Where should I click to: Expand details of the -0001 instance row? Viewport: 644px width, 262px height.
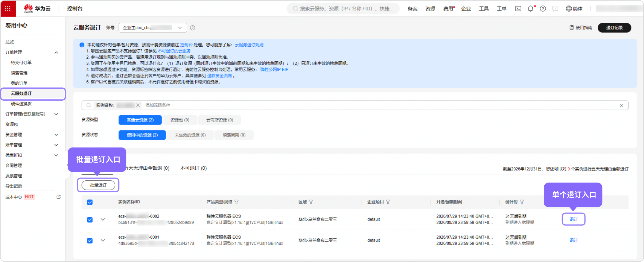[103, 240]
